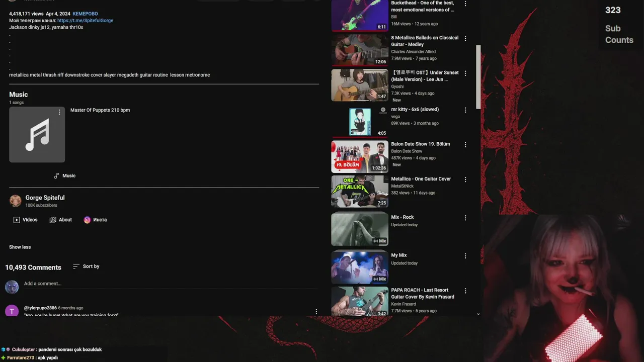Open My Mix playlist thumbnail
Viewport: 644px width, 362px height.
360,267
